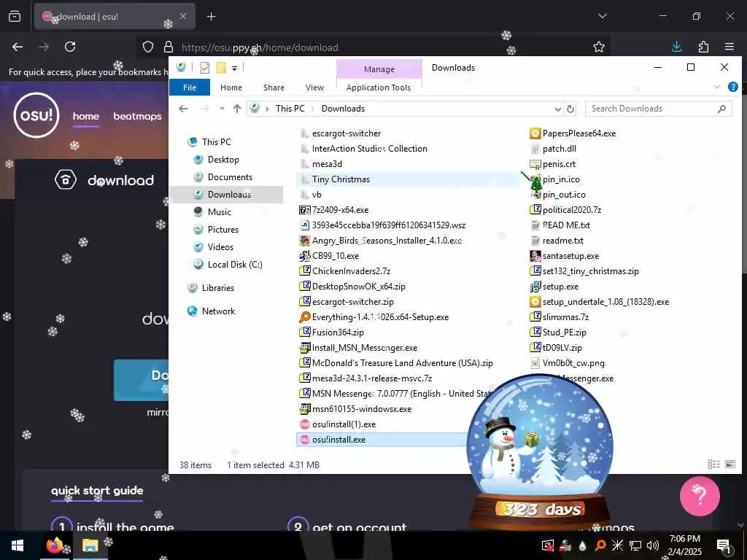747x560 pixels.
Task: Select Videos in the navigation pane
Action: point(220,247)
